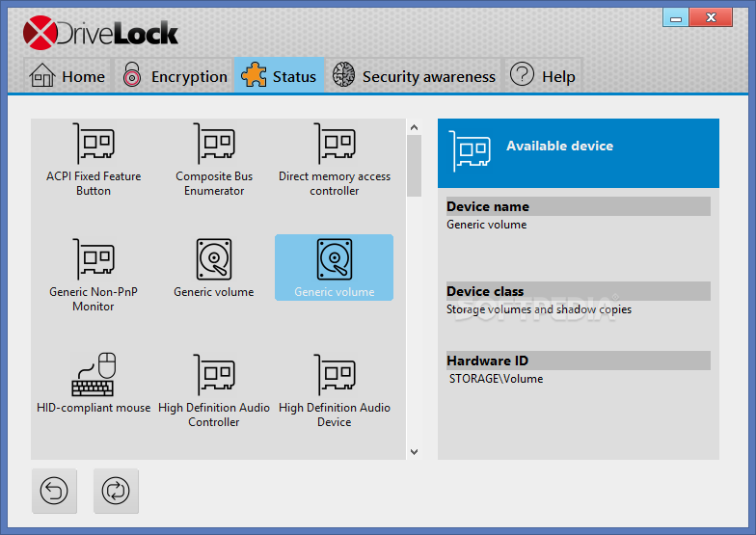Viewport: 756px width, 535px height.
Task: Click the device list scrollbar thumb
Action: (x=414, y=166)
